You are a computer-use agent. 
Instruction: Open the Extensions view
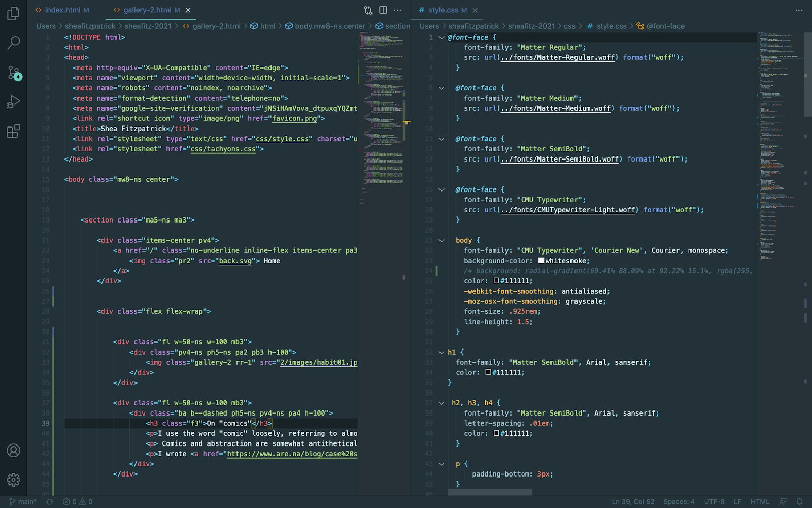[13, 131]
